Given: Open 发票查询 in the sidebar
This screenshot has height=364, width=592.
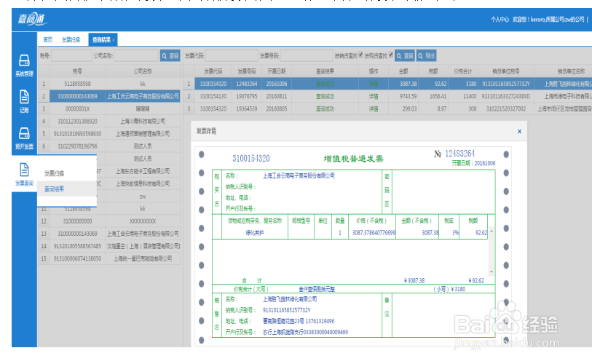Looking at the screenshot, I should point(24,175).
